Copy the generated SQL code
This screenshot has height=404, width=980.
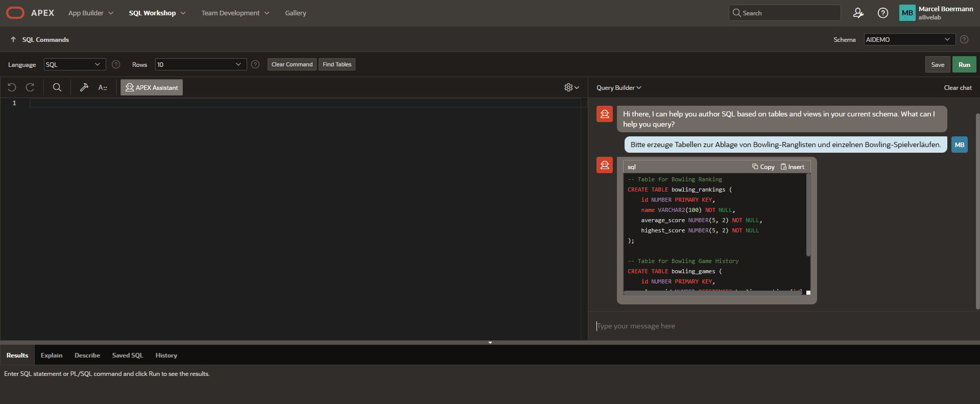[x=763, y=167]
